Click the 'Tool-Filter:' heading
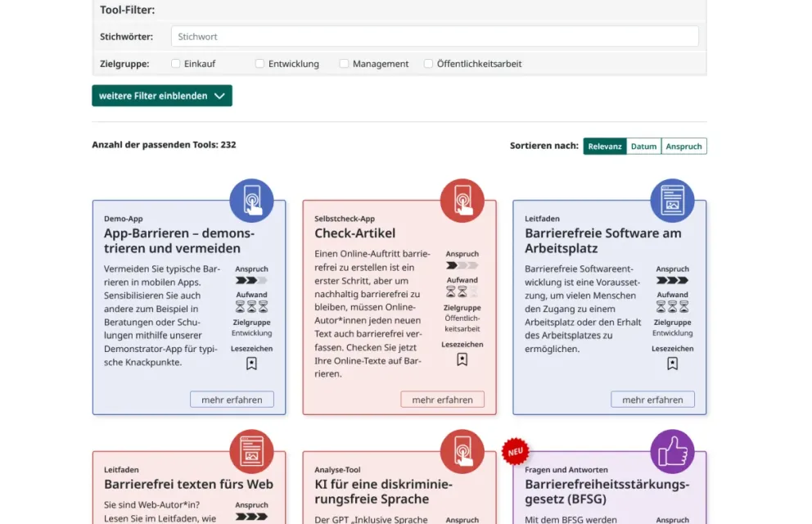Viewport: 812px width, 524px height. [x=128, y=10]
